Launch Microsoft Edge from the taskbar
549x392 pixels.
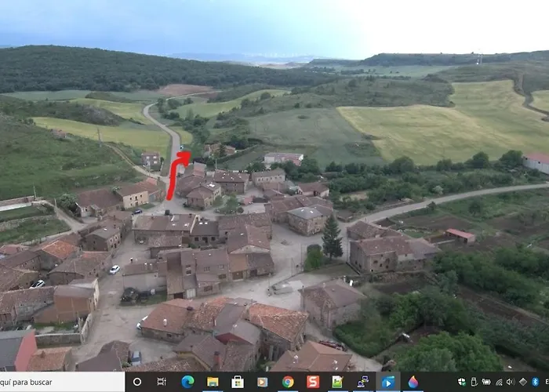click(187, 382)
